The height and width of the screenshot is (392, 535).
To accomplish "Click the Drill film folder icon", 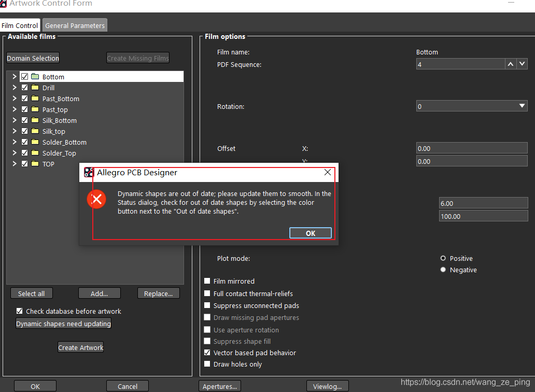I will [35, 87].
